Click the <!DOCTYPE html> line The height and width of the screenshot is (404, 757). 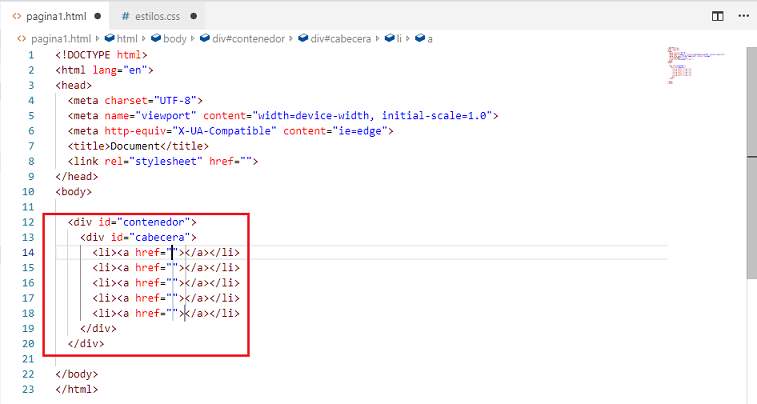click(x=101, y=55)
